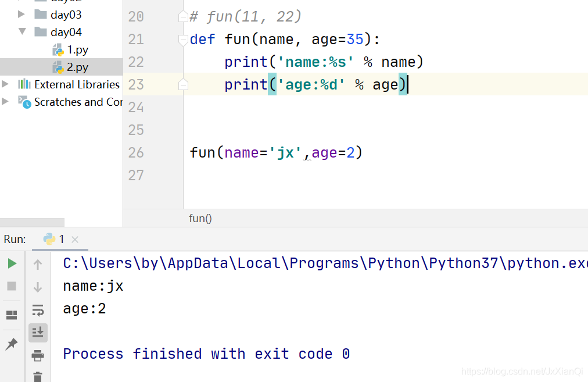Click the Scratches and Consoles icon
Screen dimensions: 588x382
25,102
